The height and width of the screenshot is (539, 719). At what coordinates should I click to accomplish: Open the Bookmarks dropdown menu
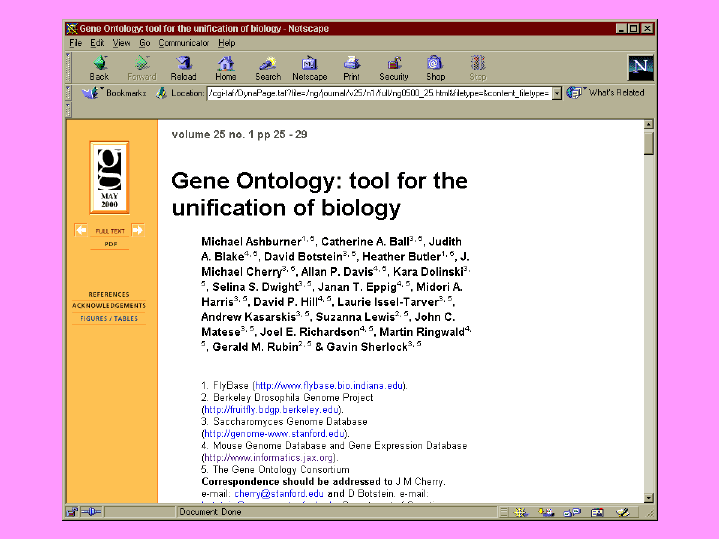click(115, 93)
